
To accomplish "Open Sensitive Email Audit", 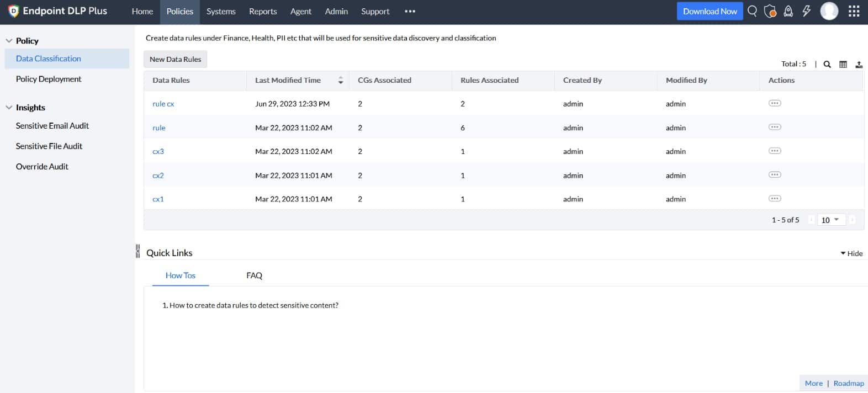I will coord(52,126).
